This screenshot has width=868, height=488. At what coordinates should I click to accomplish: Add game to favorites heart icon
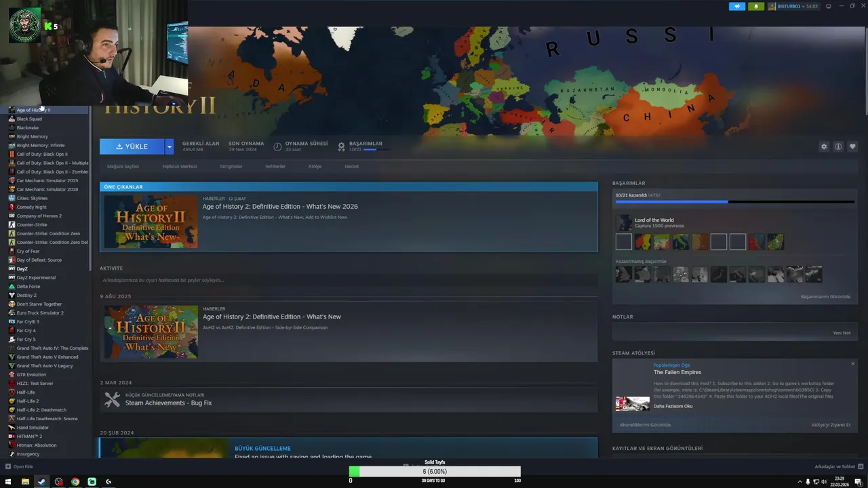(x=852, y=146)
